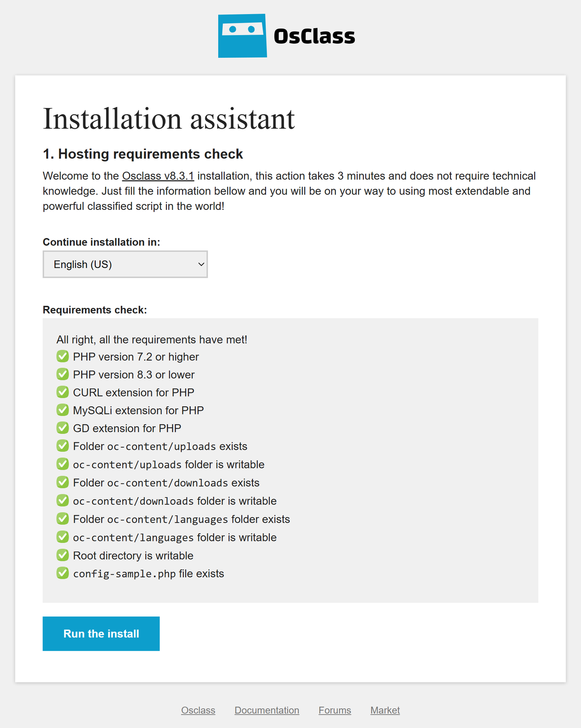
Task: Click the text oc-content/downloads folder is writable
Action: coord(175,501)
